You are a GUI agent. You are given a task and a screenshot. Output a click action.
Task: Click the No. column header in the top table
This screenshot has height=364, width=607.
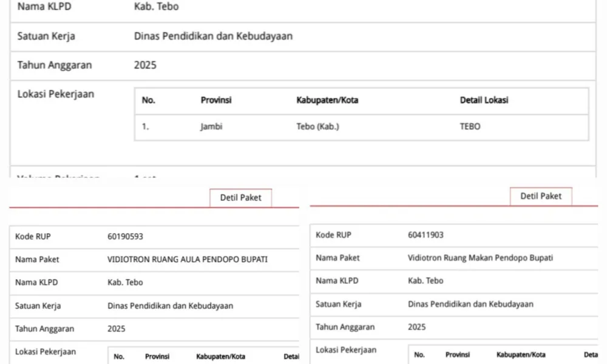tap(149, 101)
